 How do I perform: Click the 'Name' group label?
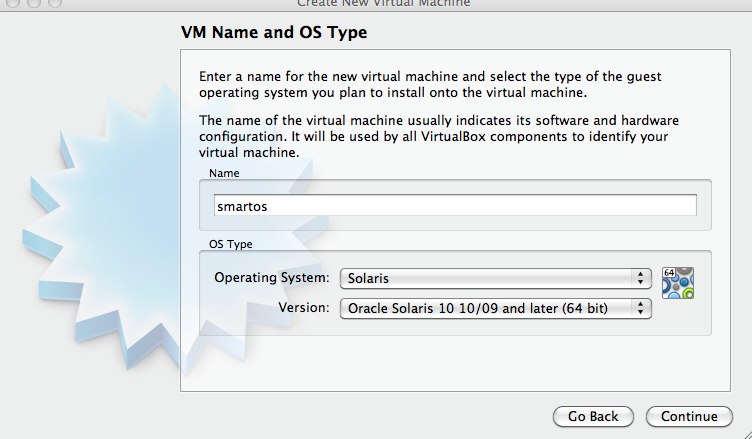click(x=224, y=173)
